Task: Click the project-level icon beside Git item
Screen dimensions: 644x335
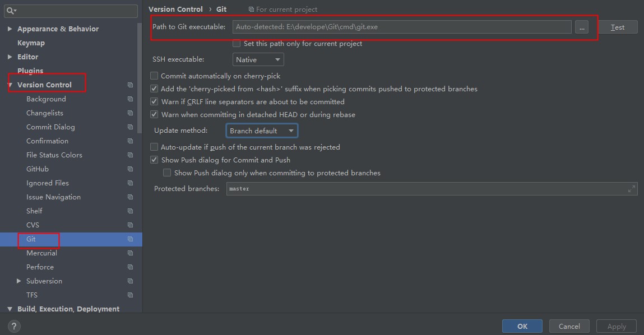Action: [x=130, y=239]
